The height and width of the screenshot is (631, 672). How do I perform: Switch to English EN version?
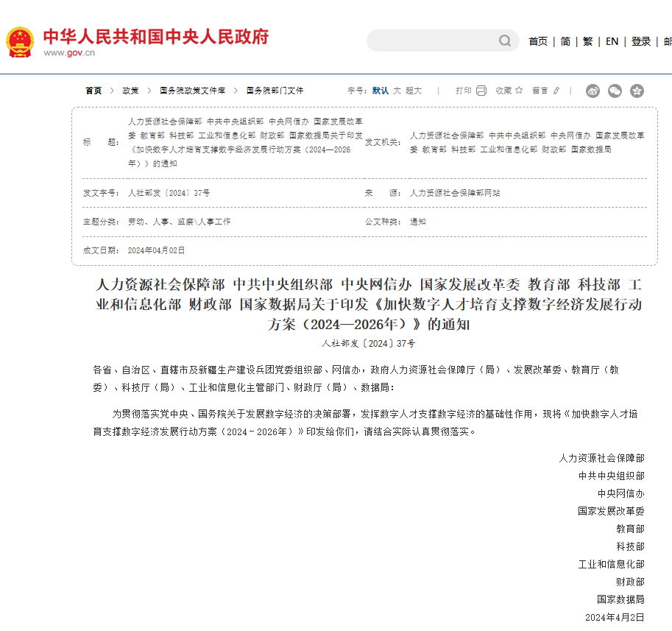(x=612, y=41)
